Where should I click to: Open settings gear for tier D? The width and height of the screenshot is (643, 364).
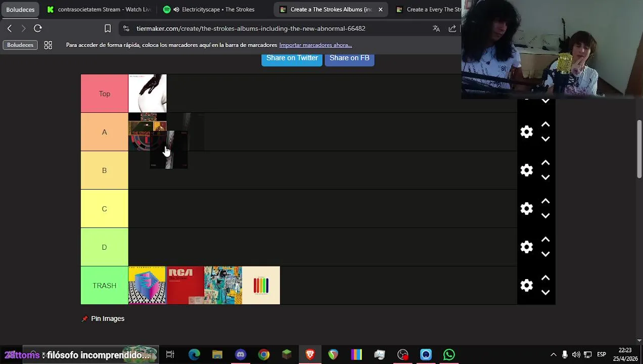pyautogui.click(x=527, y=247)
